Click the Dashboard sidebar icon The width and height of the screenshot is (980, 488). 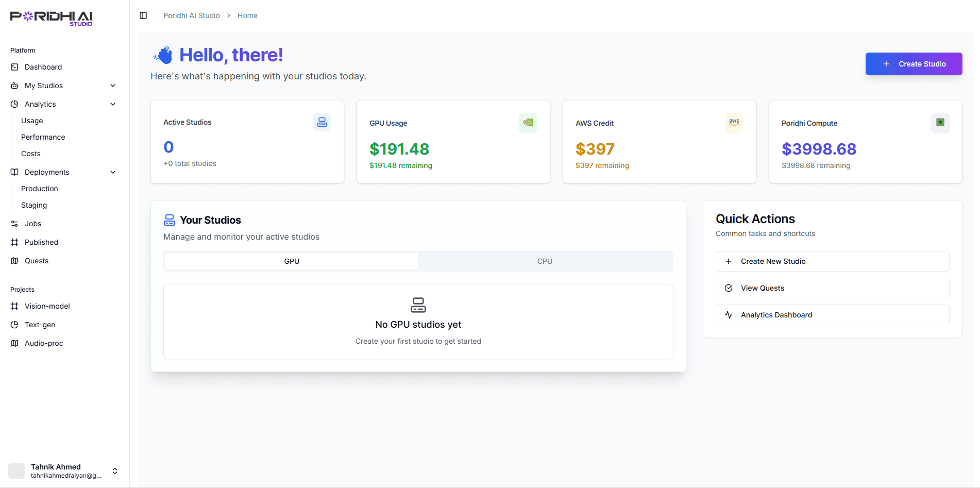point(14,67)
